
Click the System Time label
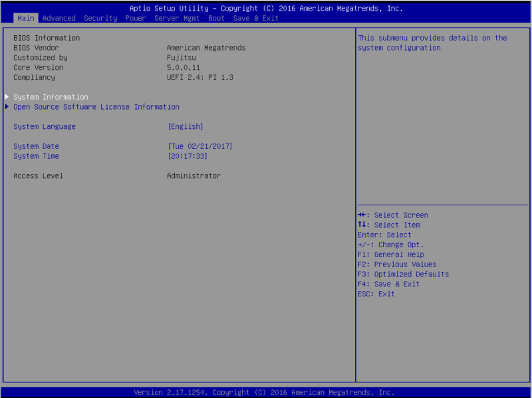36,156
